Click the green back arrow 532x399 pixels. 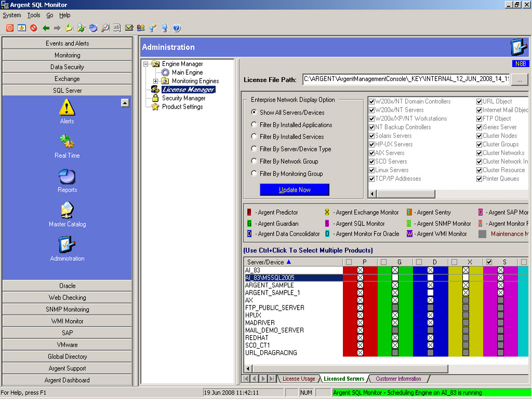[46, 28]
